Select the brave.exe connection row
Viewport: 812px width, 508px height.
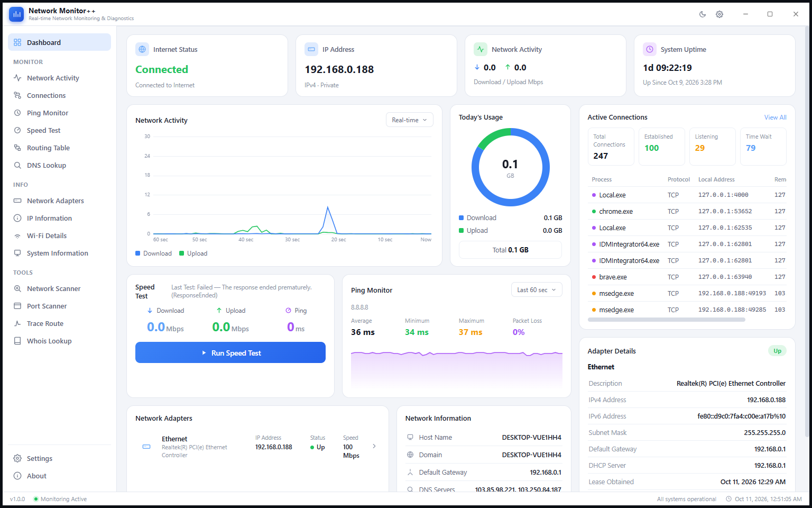pyautogui.click(x=687, y=277)
